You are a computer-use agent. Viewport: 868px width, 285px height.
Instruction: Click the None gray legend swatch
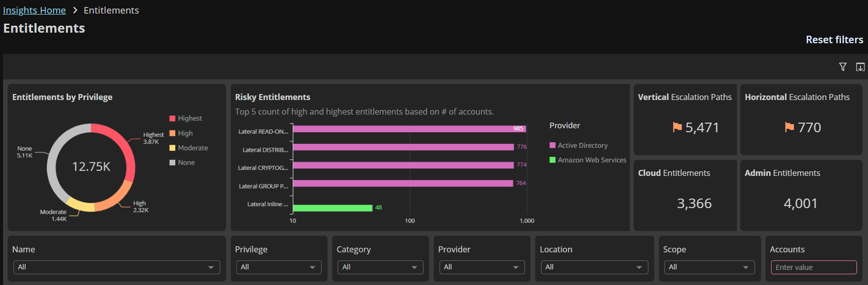(x=172, y=162)
